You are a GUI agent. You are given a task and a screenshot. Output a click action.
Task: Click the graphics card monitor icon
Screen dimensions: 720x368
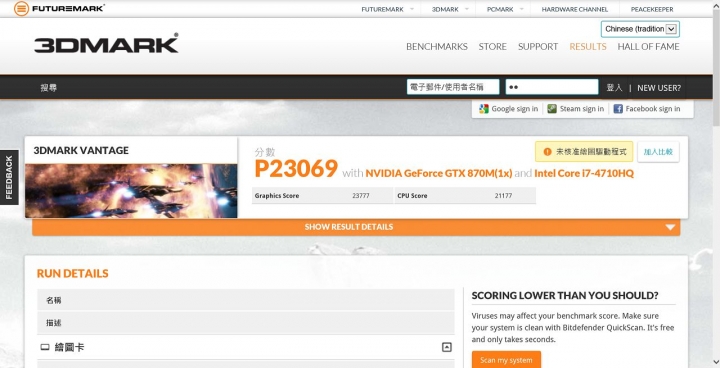[45, 347]
